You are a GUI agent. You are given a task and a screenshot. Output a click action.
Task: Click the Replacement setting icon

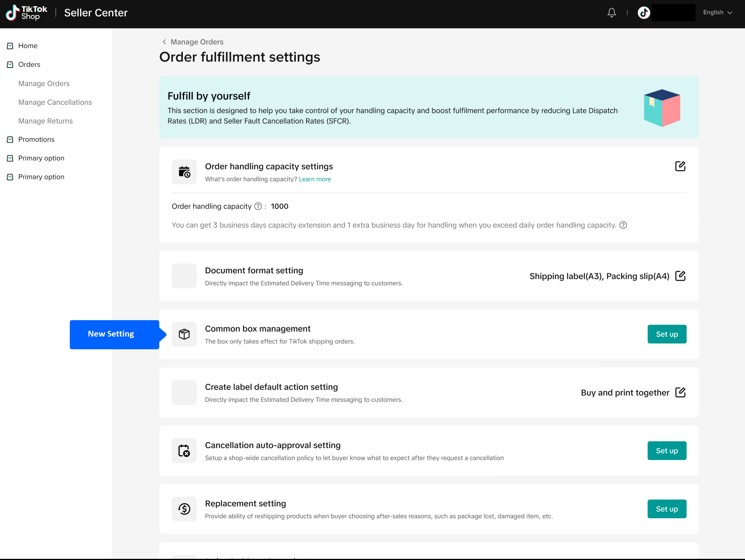[184, 509]
